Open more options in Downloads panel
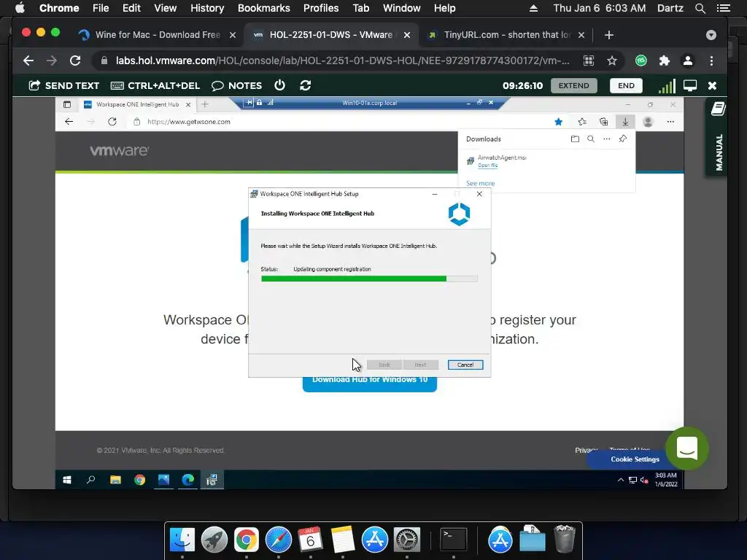The width and height of the screenshot is (747, 560). pyautogui.click(x=606, y=139)
